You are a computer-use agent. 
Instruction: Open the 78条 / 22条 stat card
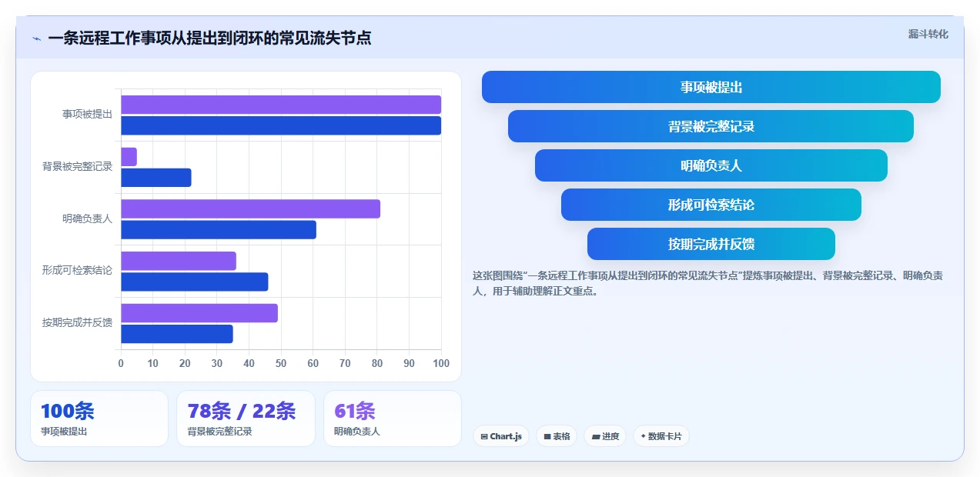point(246,419)
